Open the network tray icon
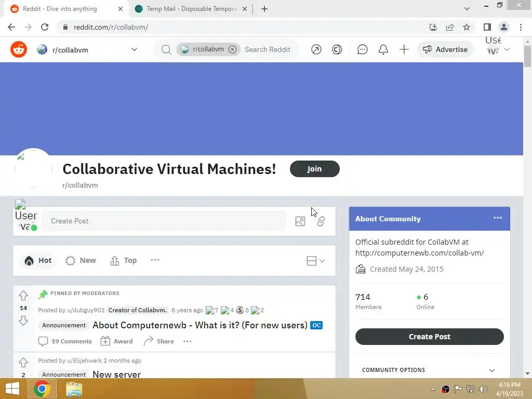 [x=471, y=389]
